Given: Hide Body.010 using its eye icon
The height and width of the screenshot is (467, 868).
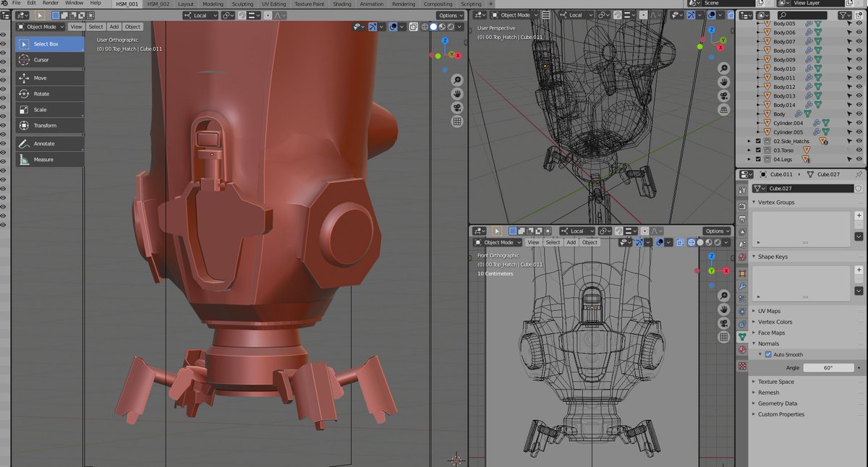Looking at the screenshot, I should pos(859,69).
